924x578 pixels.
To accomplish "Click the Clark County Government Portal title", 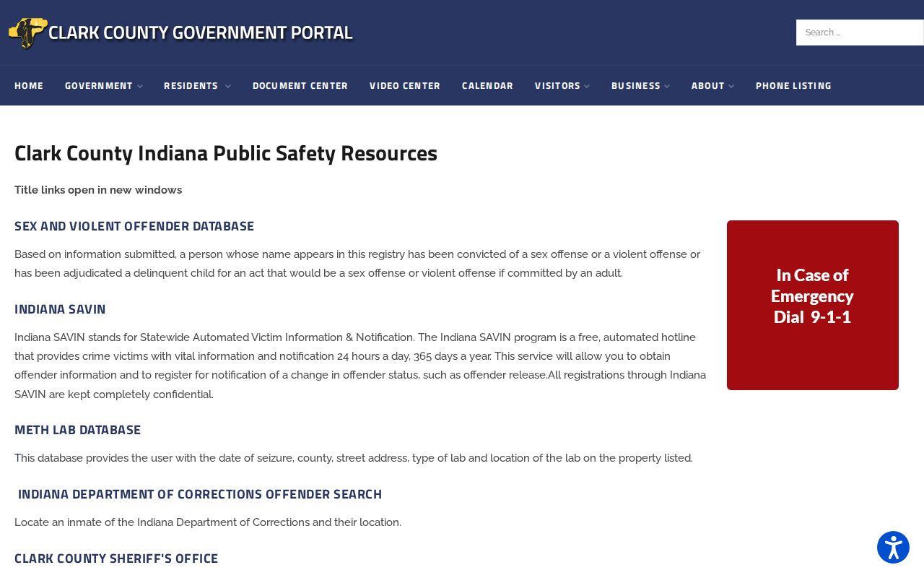I will 201,33.
